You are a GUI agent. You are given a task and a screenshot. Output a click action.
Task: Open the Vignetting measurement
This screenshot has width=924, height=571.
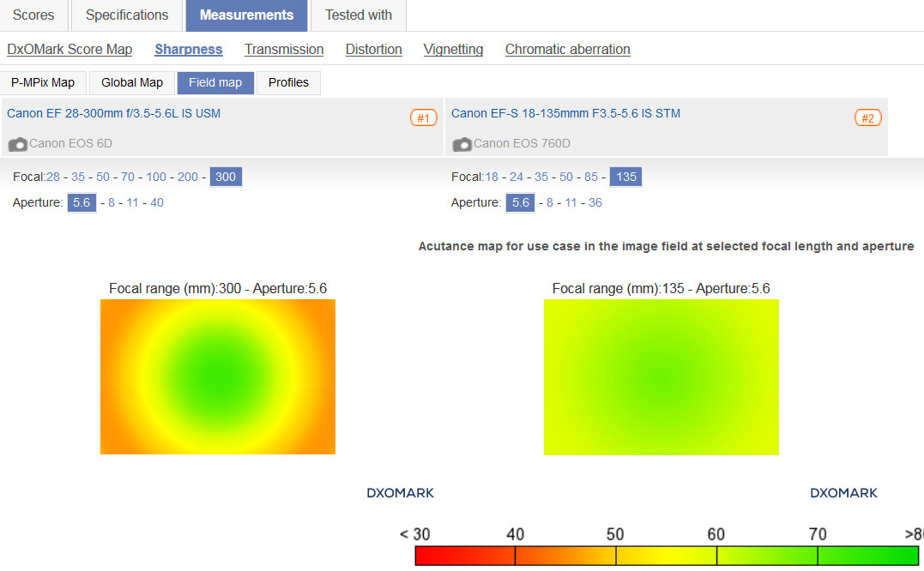(453, 50)
